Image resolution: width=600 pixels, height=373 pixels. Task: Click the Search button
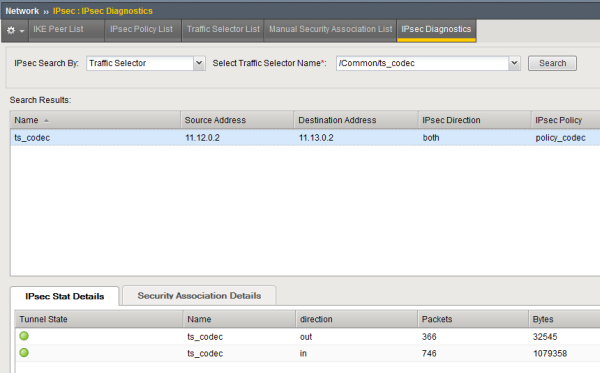click(x=552, y=63)
